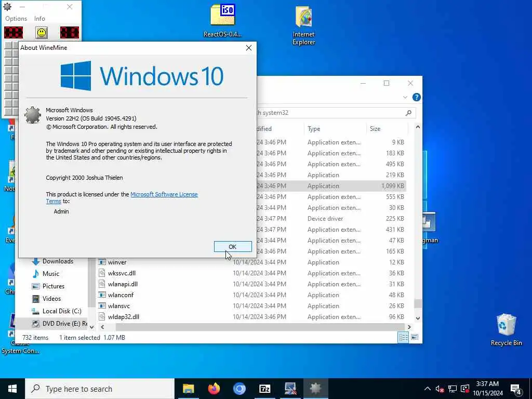Image resolution: width=532 pixels, height=399 pixels.
Task: Switch to large icons view button
Action: point(415,337)
